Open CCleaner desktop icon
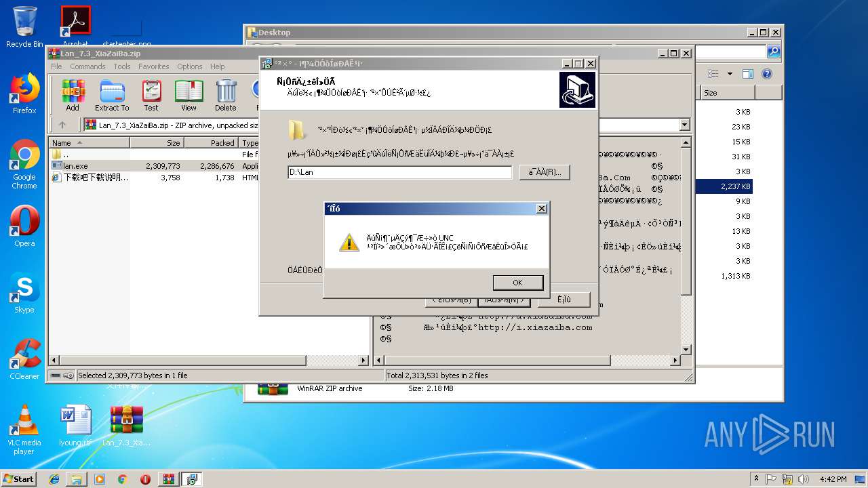This screenshot has width=868, height=488. coord(24,359)
